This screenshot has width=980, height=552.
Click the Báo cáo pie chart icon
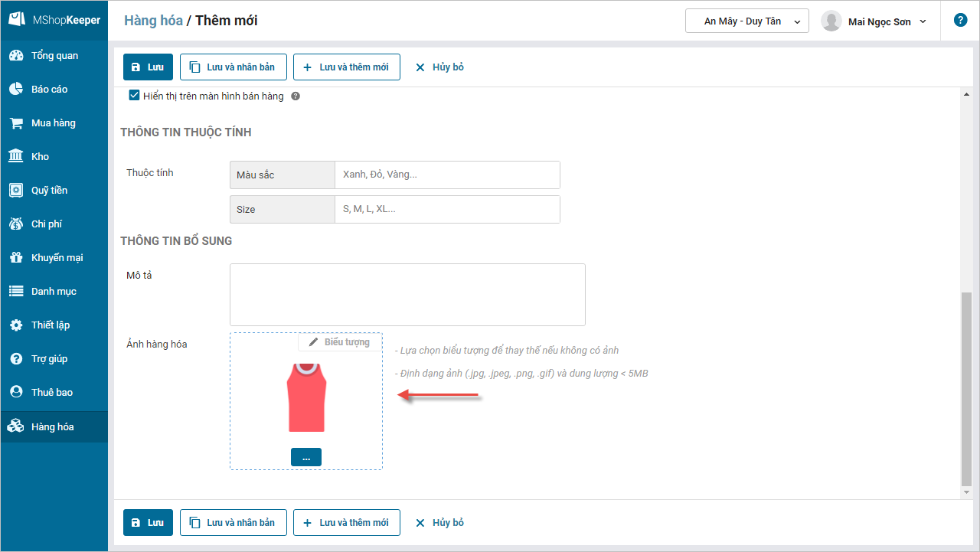pyautogui.click(x=16, y=90)
